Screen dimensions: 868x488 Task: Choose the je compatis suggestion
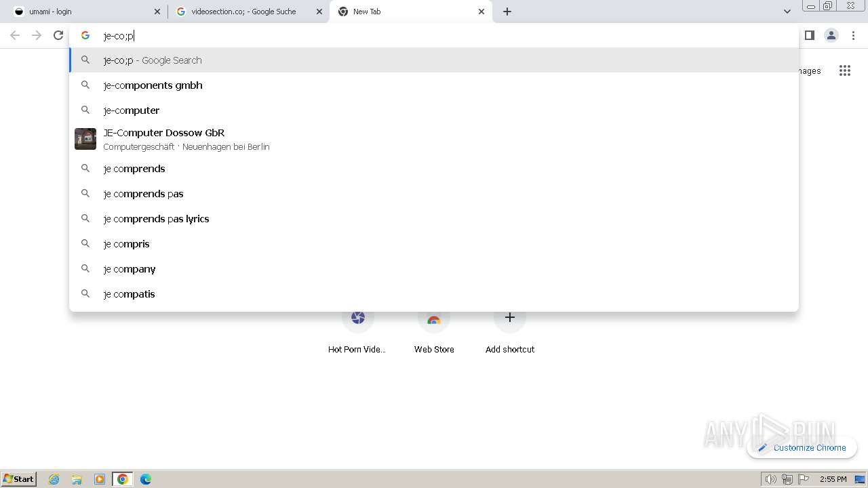[434, 294]
